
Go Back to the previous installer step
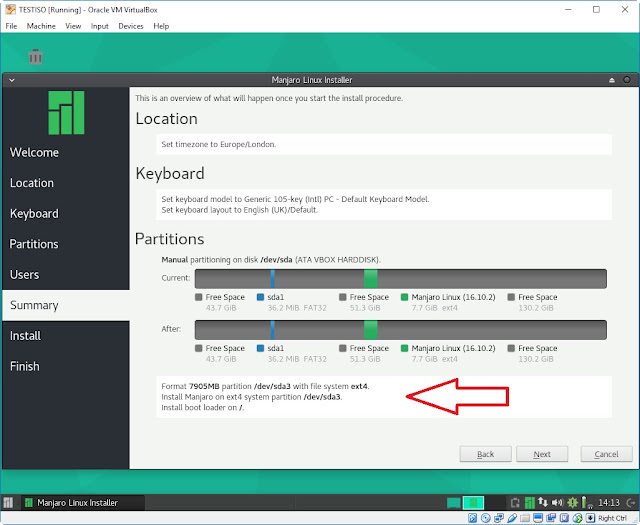point(485,454)
